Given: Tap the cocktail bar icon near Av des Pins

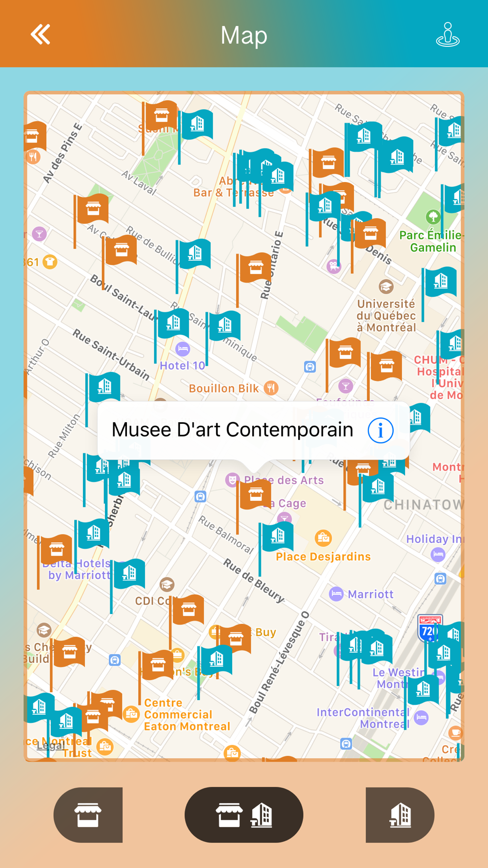Looking at the screenshot, I should [39, 234].
